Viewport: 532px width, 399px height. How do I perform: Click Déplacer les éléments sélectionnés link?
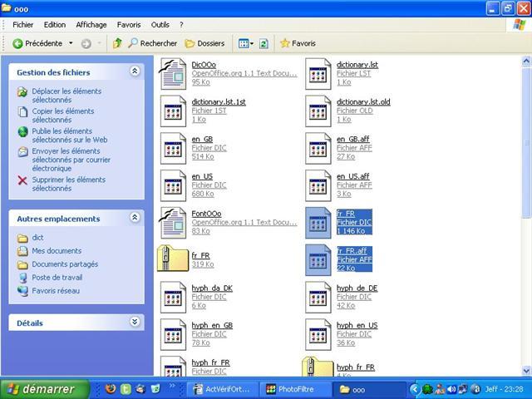tap(66, 96)
